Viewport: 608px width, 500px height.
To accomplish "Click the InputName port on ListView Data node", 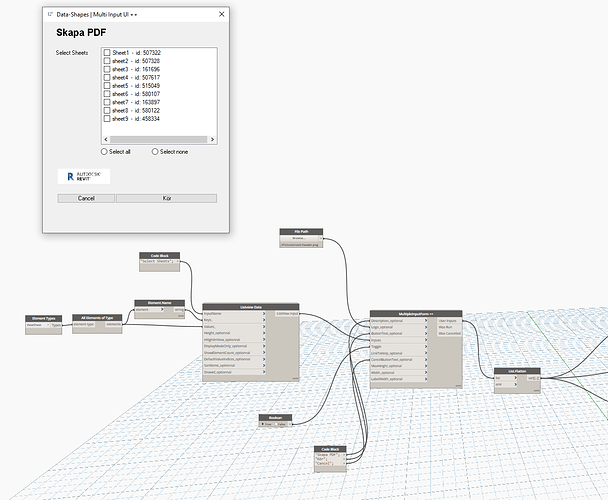I will (x=234, y=313).
